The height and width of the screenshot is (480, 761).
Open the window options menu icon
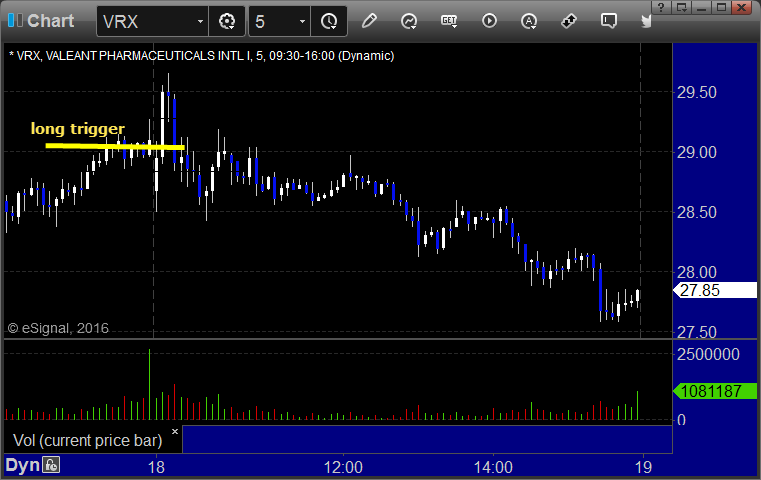click(x=682, y=7)
